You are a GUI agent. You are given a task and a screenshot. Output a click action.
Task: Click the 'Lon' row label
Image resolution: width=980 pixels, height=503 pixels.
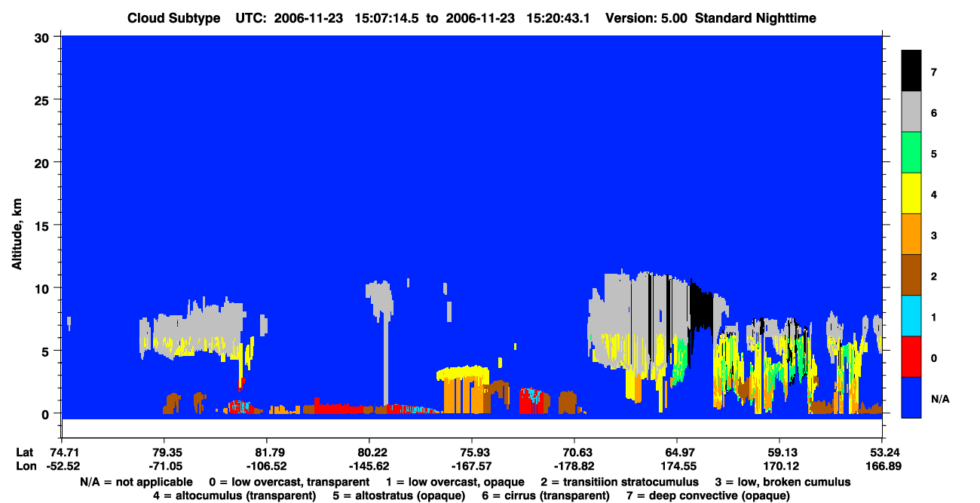click(x=25, y=466)
